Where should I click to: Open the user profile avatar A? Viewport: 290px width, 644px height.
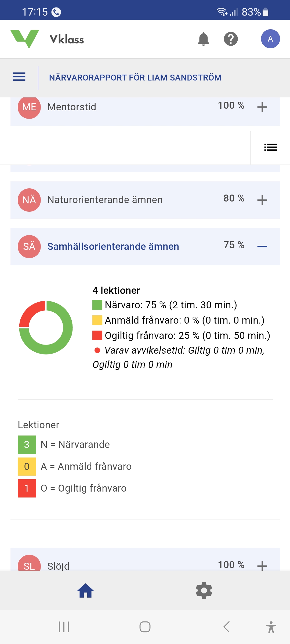[270, 39]
